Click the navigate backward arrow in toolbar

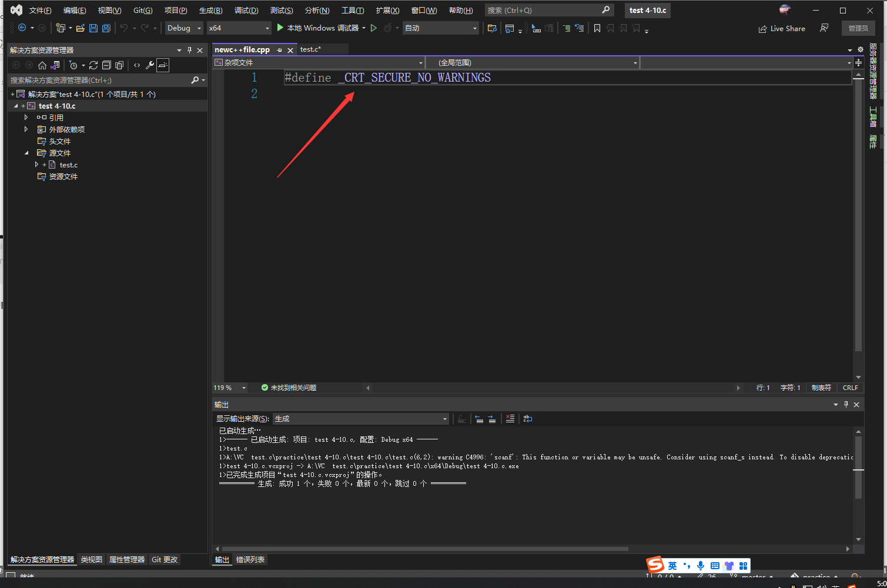pyautogui.click(x=22, y=28)
